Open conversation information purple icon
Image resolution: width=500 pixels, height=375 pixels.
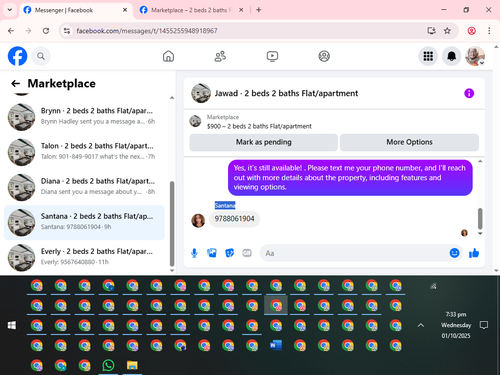(x=469, y=93)
